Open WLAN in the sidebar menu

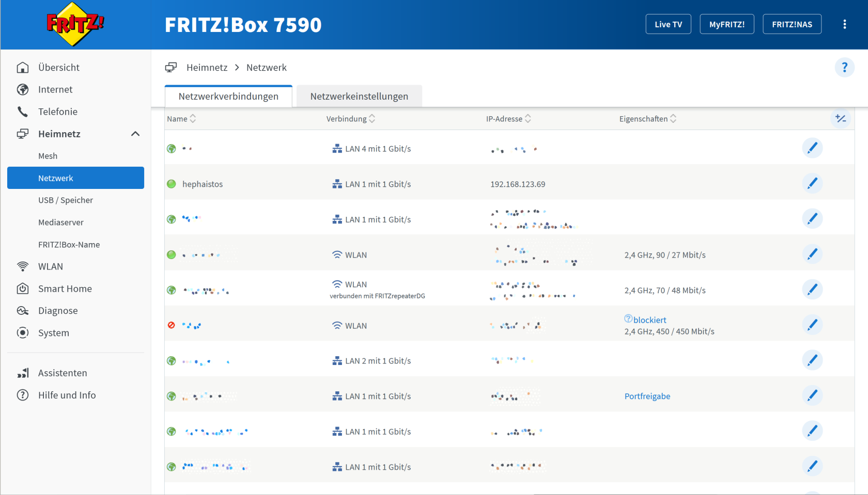51,267
